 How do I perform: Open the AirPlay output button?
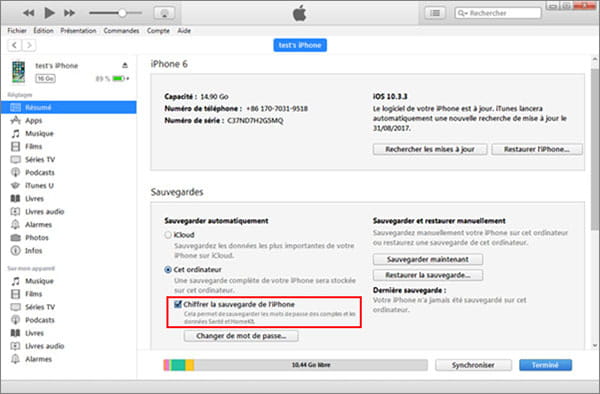pos(164,13)
